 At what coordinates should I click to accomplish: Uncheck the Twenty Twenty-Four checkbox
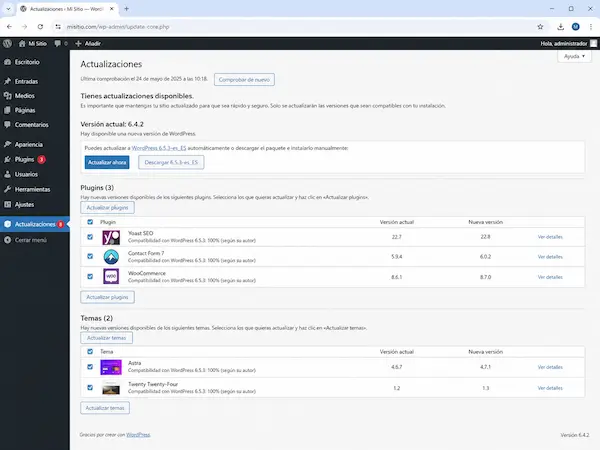tap(90, 387)
